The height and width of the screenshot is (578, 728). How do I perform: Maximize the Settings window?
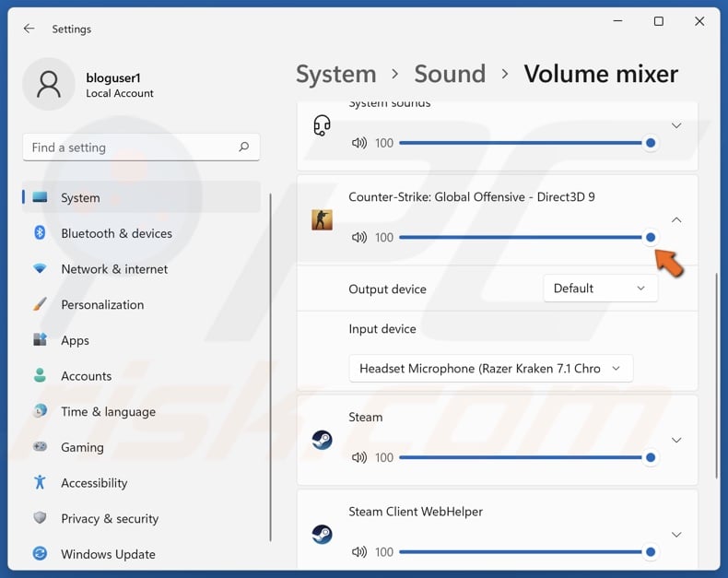658,21
